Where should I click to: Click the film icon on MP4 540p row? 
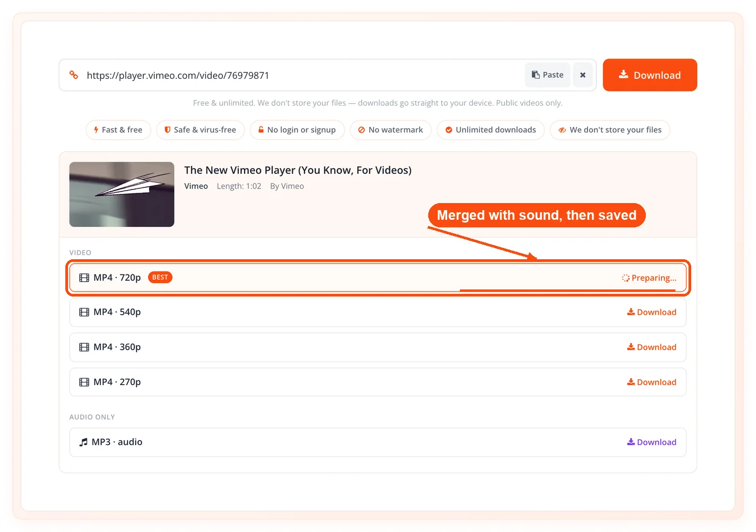[x=84, y=312]
